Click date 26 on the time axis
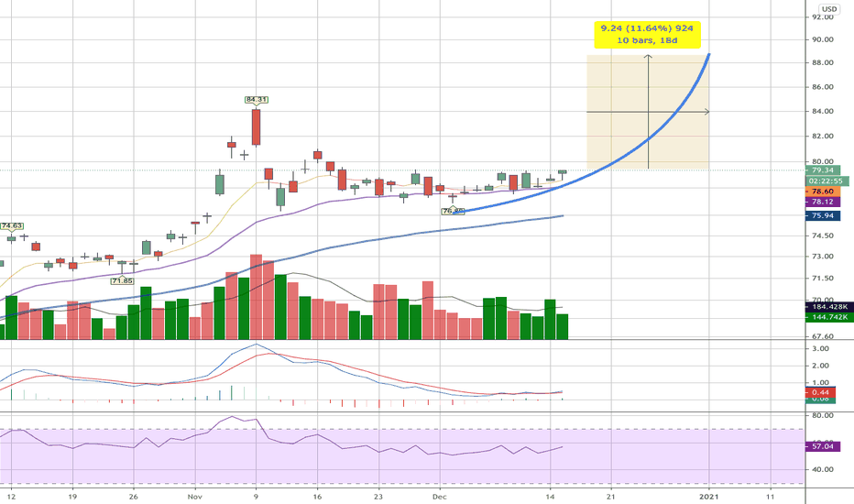The image size is (854, 504). 134,497
